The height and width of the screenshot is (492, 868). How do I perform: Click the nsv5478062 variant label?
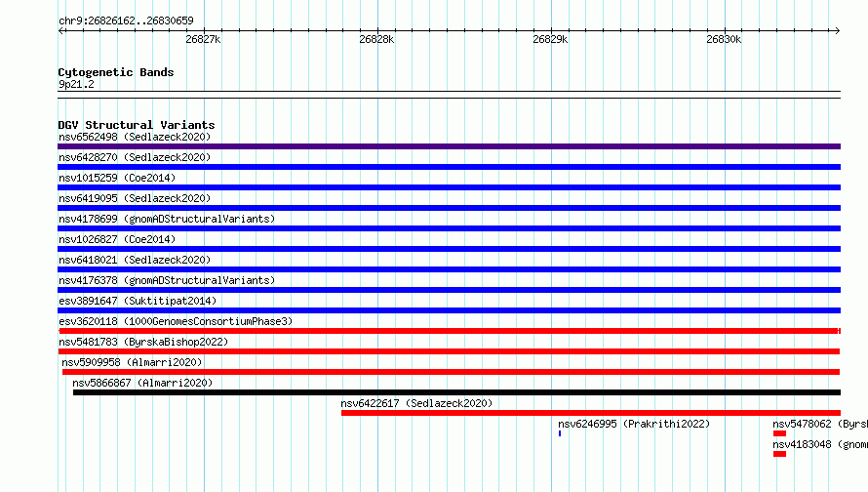point(820,424)
